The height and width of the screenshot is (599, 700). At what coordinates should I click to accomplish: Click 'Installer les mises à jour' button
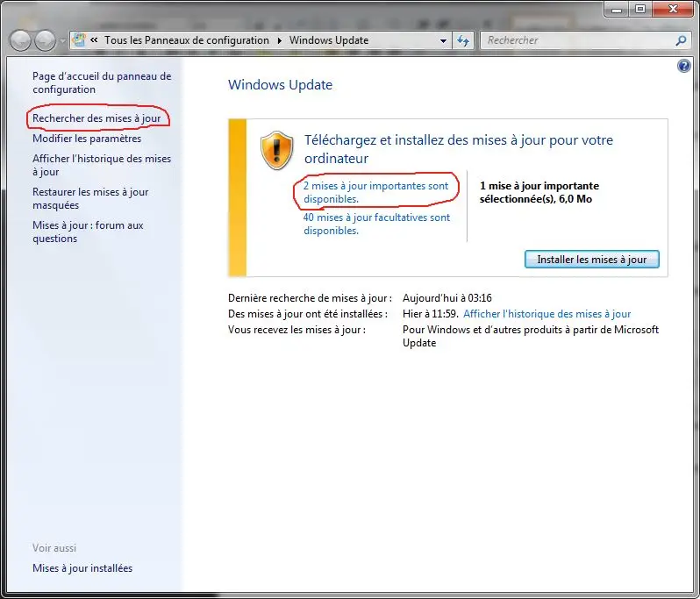[x=591, y=260]
